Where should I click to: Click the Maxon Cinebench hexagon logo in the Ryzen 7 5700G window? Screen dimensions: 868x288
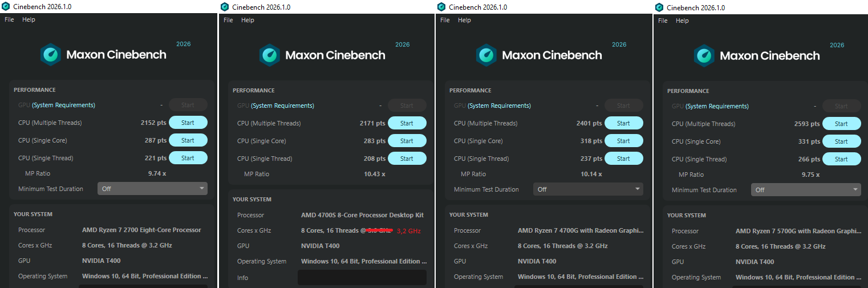tap(704, 56)
